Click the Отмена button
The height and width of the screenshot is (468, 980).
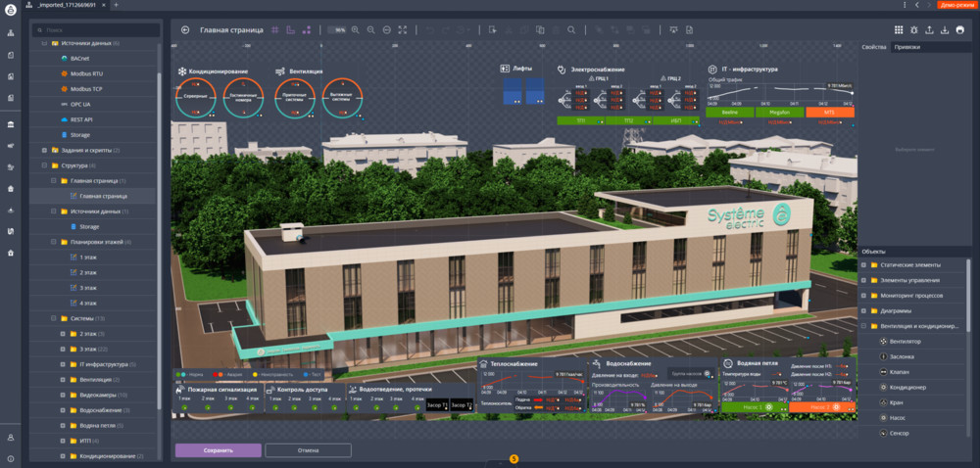(x=308, y=450)
